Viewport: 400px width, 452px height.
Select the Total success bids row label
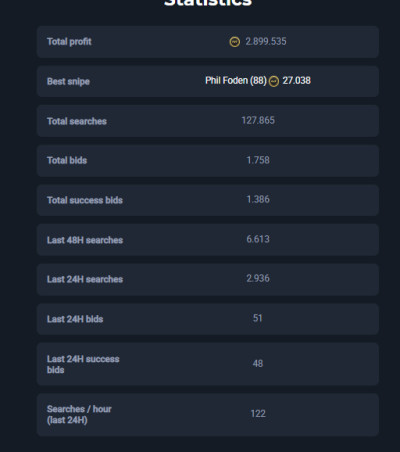[85, 200]
